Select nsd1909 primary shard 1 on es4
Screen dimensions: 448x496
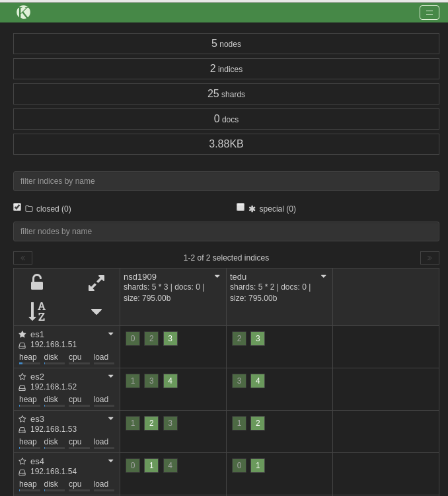point(151,466)
